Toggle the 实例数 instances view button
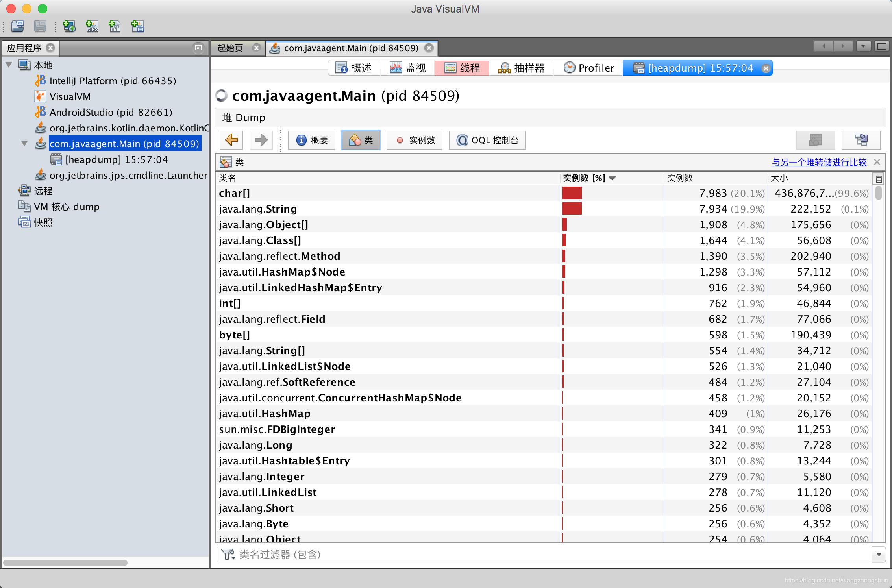Image resolution: width=892 pixels, height=588 pixels. click(415, 140)
